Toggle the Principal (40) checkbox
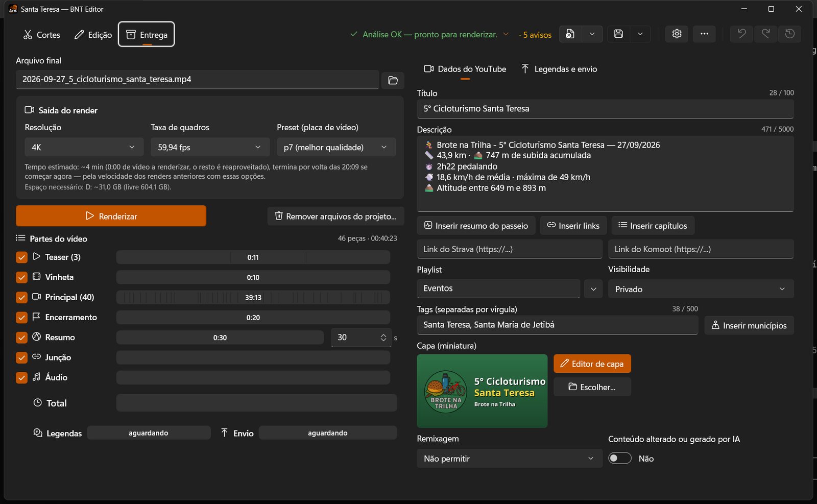The width and height of the screenshot is (817, 504). click(21, 297)
